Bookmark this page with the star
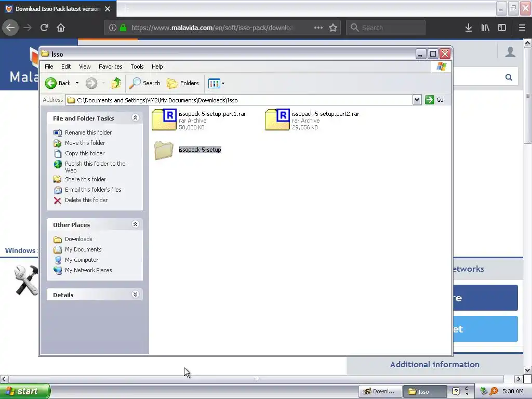 pos(333,28)
